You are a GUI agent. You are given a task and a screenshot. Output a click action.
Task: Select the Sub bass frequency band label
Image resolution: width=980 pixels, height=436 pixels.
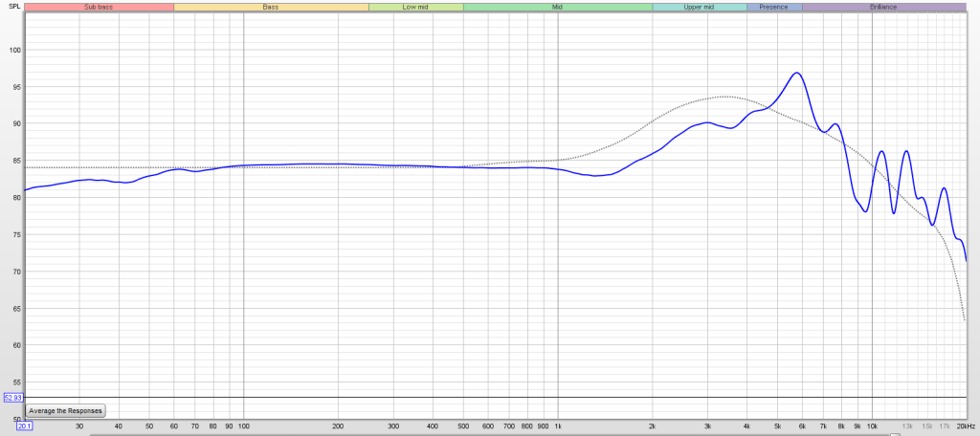coord(99,7)
